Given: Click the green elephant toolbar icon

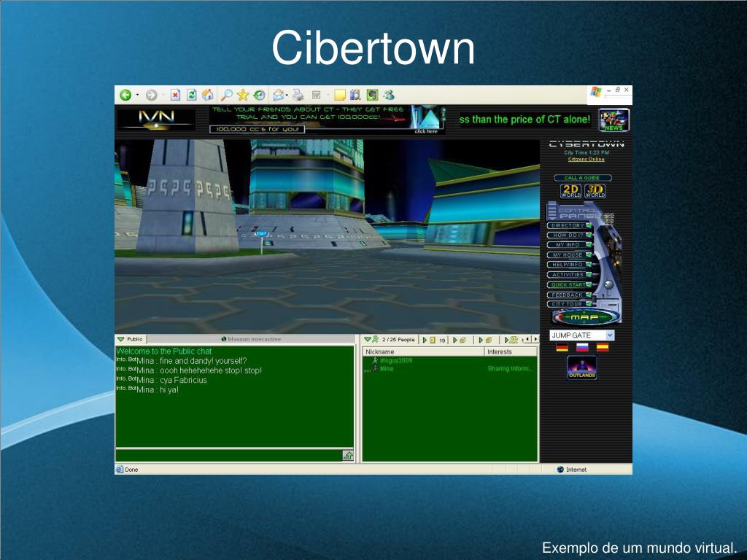Looking at the screenshot, I should pos(372,96).
